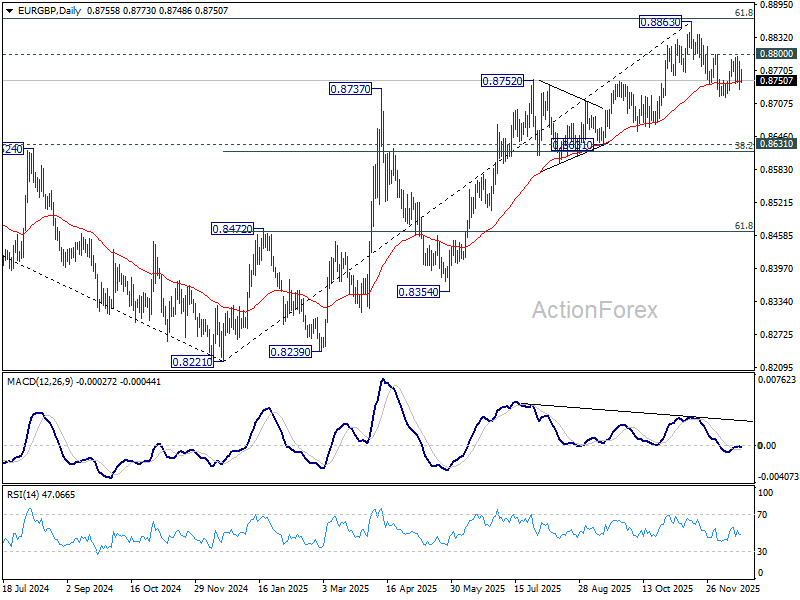Select the 0.84720 price label
This screenshot has height=600, width=800.
point(233,229)
